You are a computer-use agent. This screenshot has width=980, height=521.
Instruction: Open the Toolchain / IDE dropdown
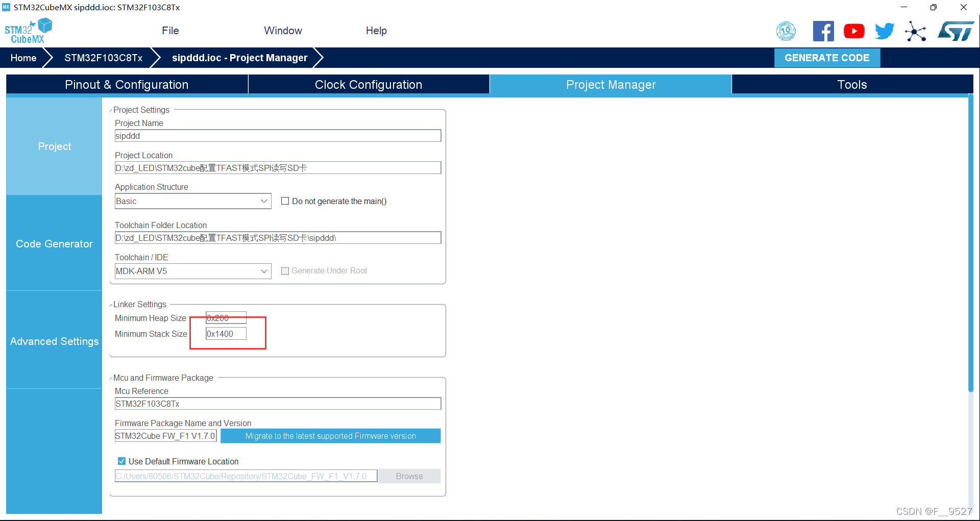(193, 271)
